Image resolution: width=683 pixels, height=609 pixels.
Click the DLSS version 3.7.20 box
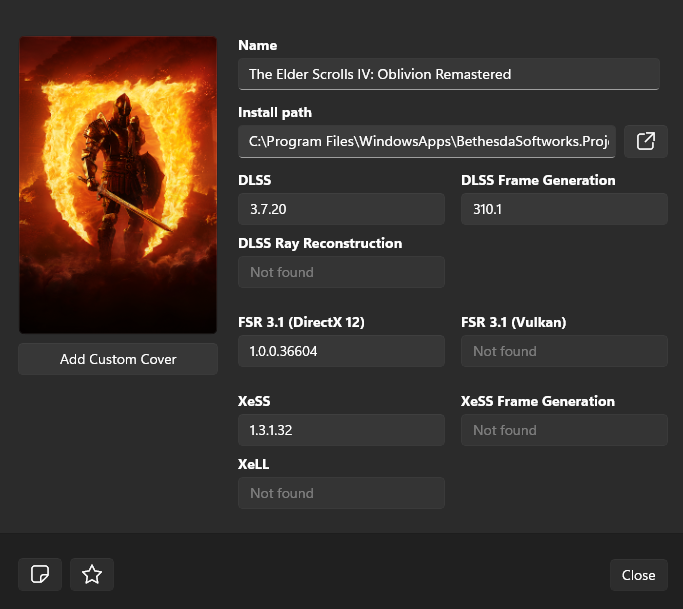point(342,209)
